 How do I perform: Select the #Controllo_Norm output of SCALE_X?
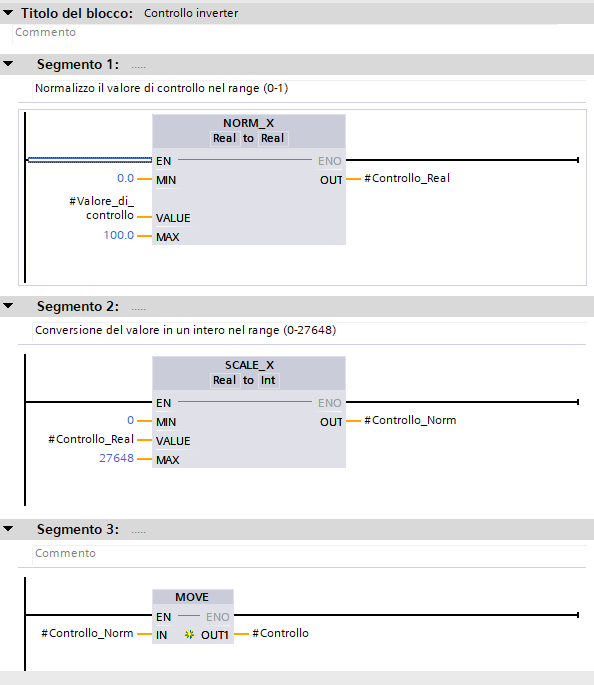pyautogui.click(x=410, y=420)
